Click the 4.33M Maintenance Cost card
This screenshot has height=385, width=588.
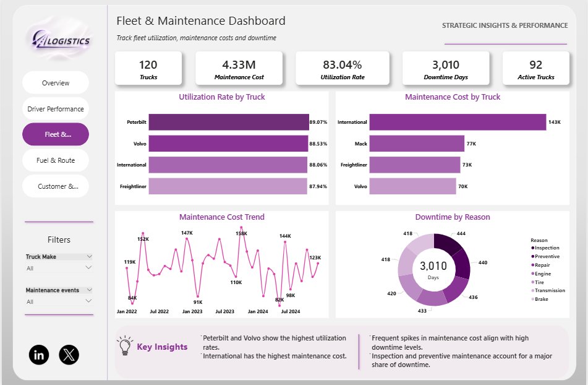(239, 68)
